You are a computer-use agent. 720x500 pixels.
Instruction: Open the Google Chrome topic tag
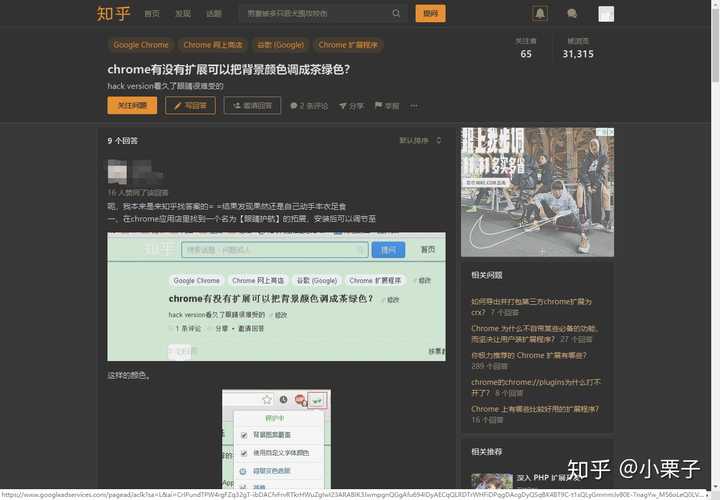pos(141,45)
